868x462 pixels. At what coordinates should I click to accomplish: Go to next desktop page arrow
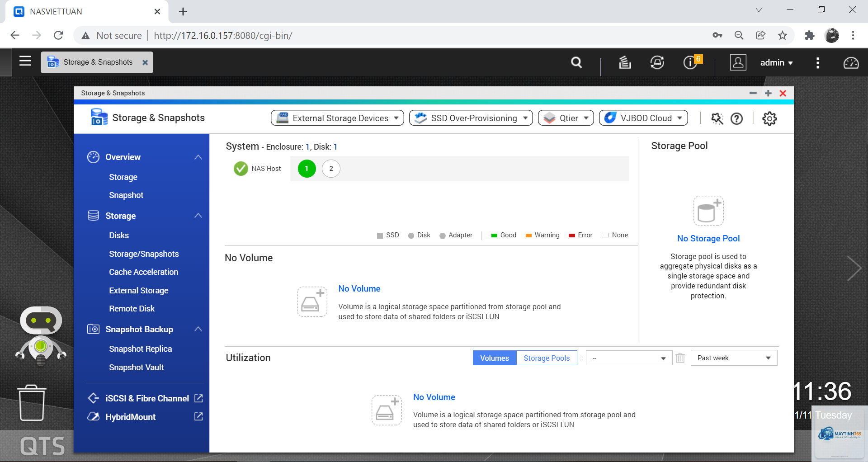click(x=854, y=269)
